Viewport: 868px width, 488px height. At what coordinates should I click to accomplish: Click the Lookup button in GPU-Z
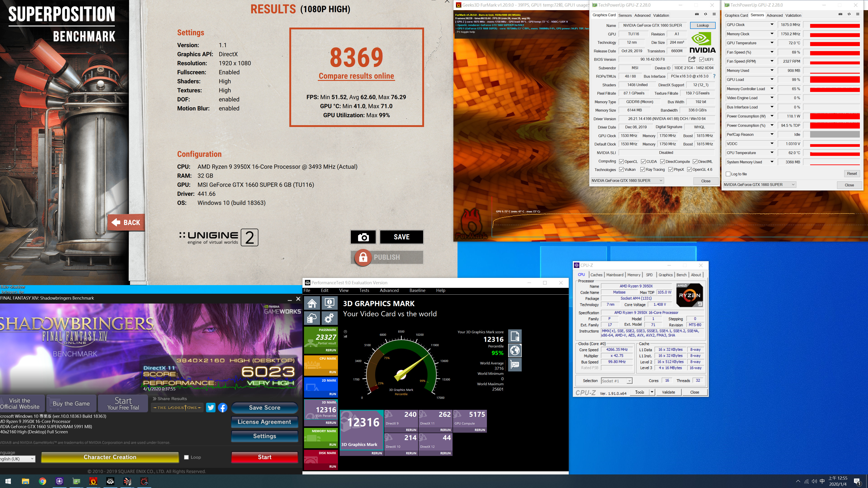pyautogui.click(x=703, y=25)
